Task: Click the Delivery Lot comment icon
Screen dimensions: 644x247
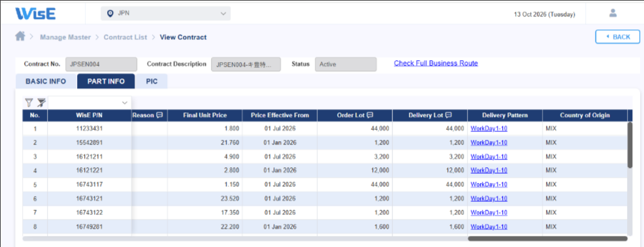Action: (x=449, y=115)
